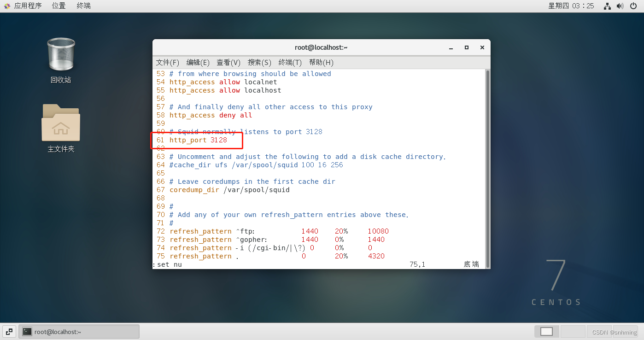The height and width of the screenshot is (340, 644).
Task: Click the highlighted http_port 3128 line
Action: point(198,140)
